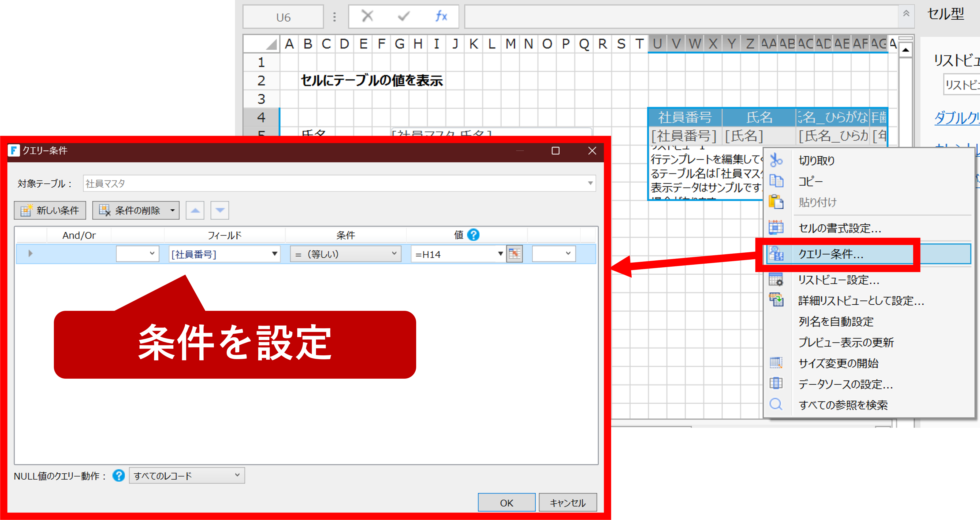The width and height of the screenshot is (980, 520).
Task: Open the = (等しい) condition dropdown
Action: click(x=394, y=254)
